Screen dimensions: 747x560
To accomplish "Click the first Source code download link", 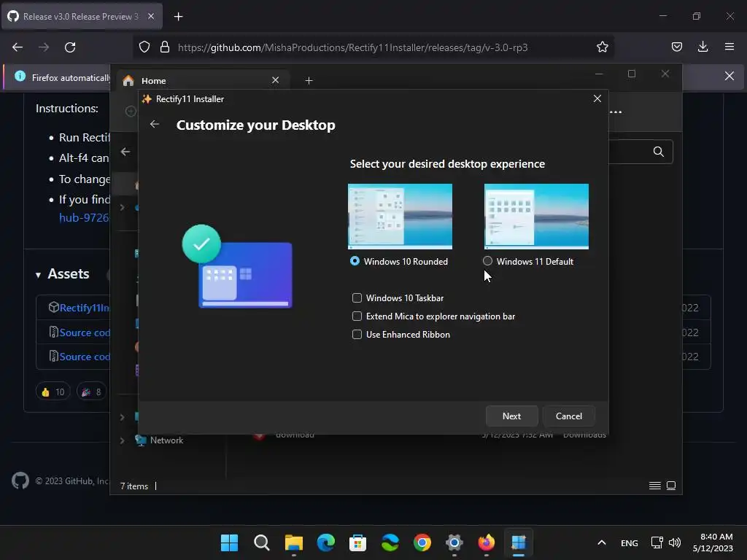I will (x=85, y=332).
